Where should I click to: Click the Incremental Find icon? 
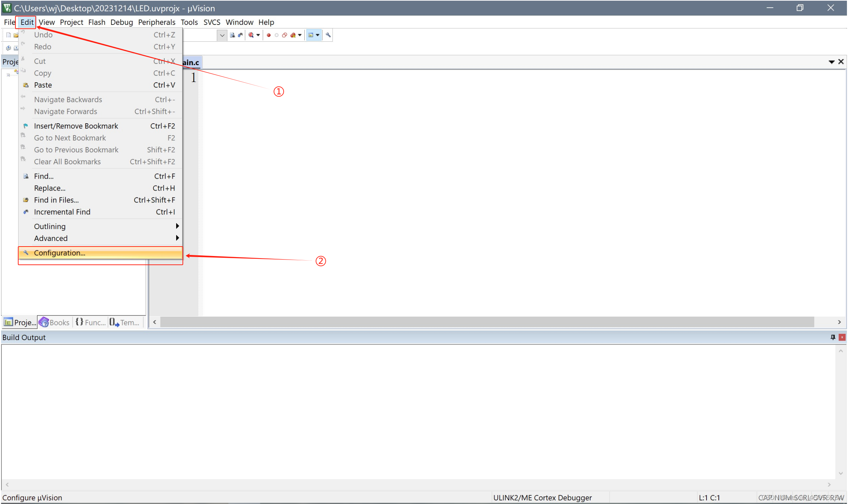(x=26, y=211)
